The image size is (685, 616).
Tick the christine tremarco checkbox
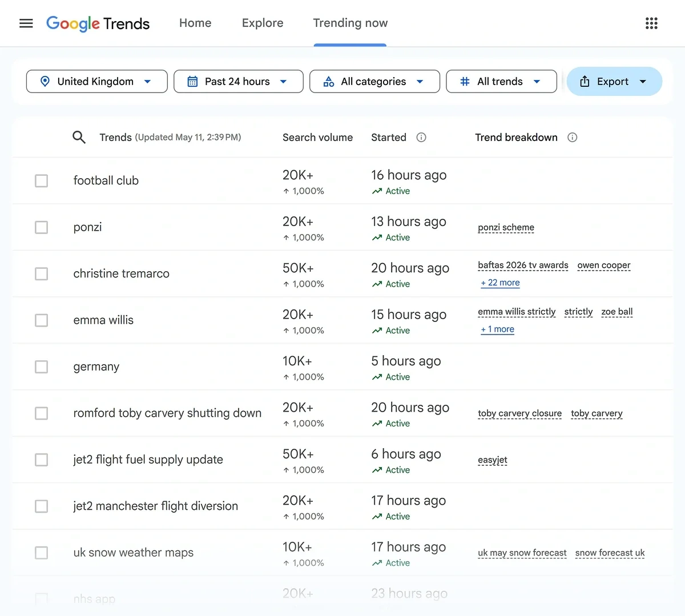click(41, 274)
